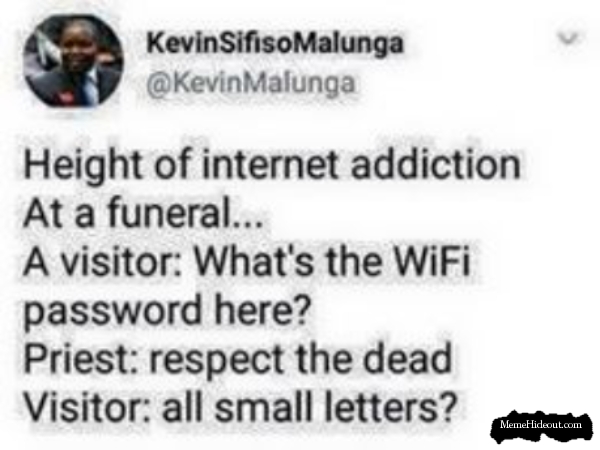Visit the MemeHideout.com watermark

click(x=541, y=424)
